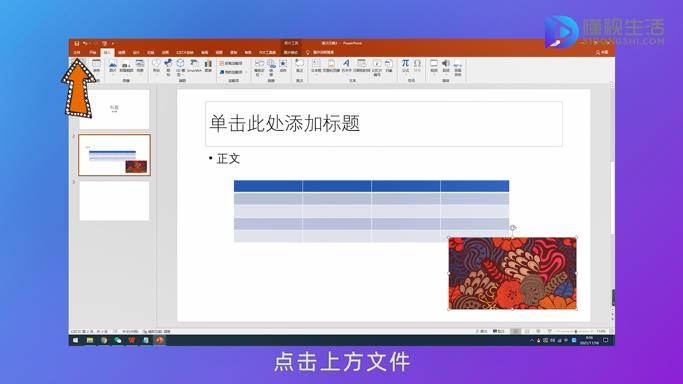
Task: Open Header and Footer (页眉和页脚)
Action: click(x=331, y=66)
